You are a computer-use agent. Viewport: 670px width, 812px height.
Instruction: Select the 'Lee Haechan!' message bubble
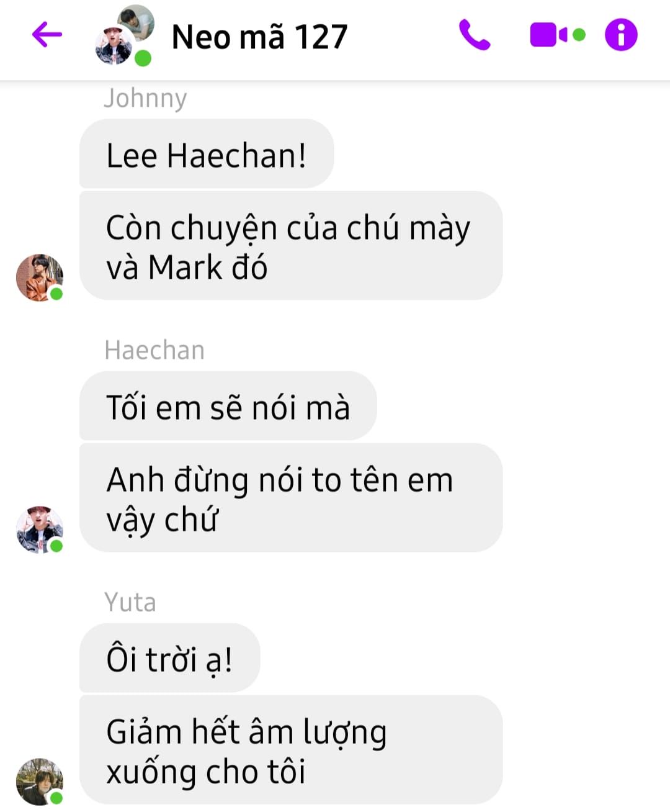[207, 154]
